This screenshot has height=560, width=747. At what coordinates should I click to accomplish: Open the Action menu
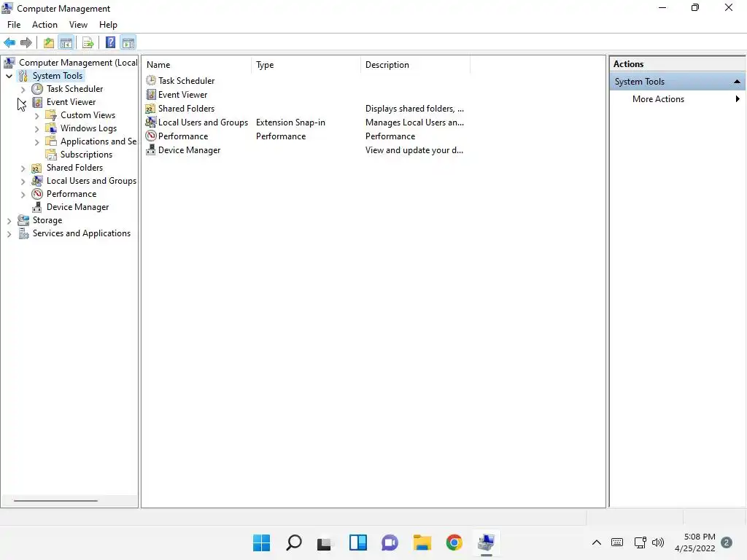44,25
